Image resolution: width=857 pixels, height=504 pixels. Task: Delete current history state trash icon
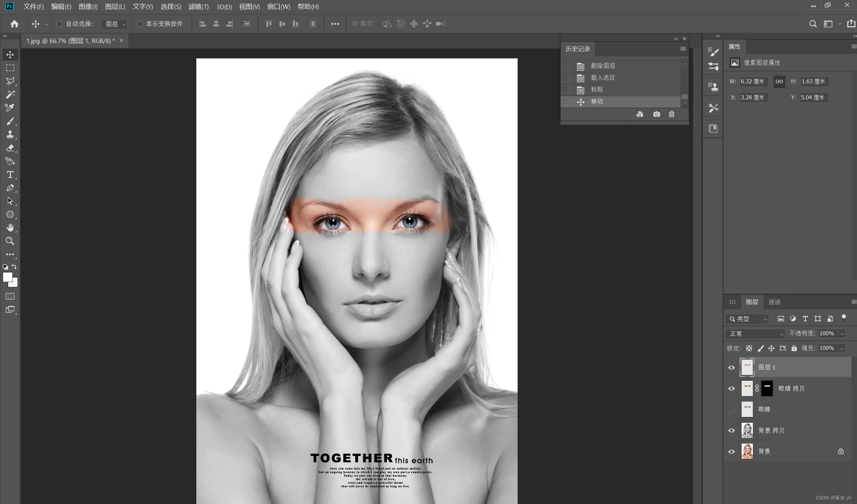(672, 114)
